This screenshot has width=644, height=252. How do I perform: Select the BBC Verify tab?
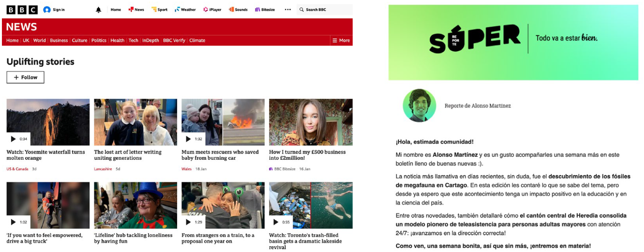(174, 41)
